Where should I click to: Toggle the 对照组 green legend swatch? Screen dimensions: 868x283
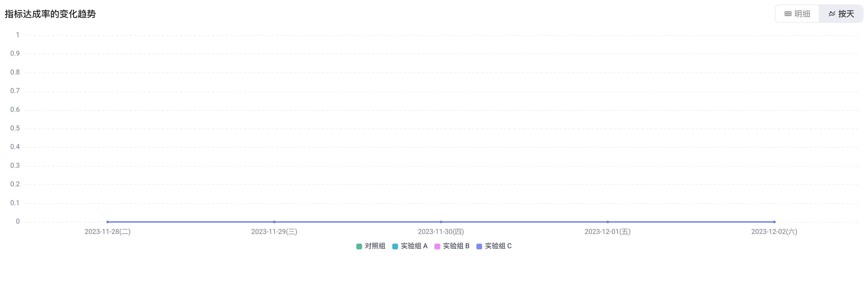tap(359, 246)
